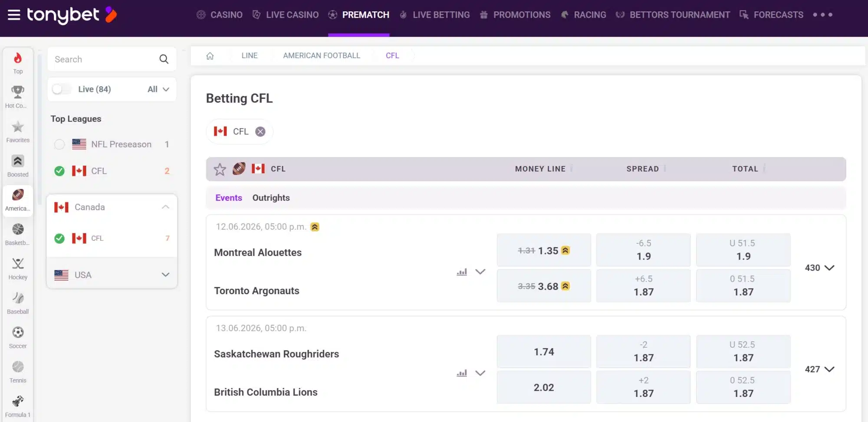Favorite the CFL league with star icon
Screen dimensions: 868x422
(x=220, y=169)
